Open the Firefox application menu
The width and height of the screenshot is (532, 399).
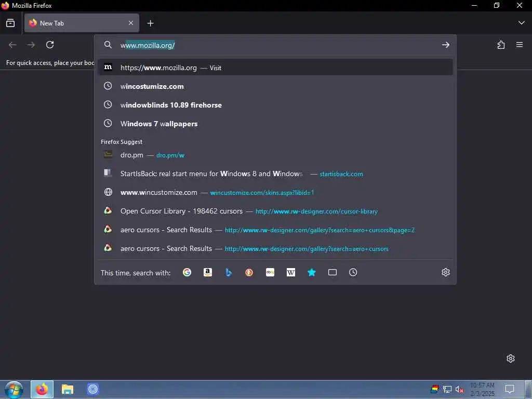pyautogui.click(x=520, y=45)
